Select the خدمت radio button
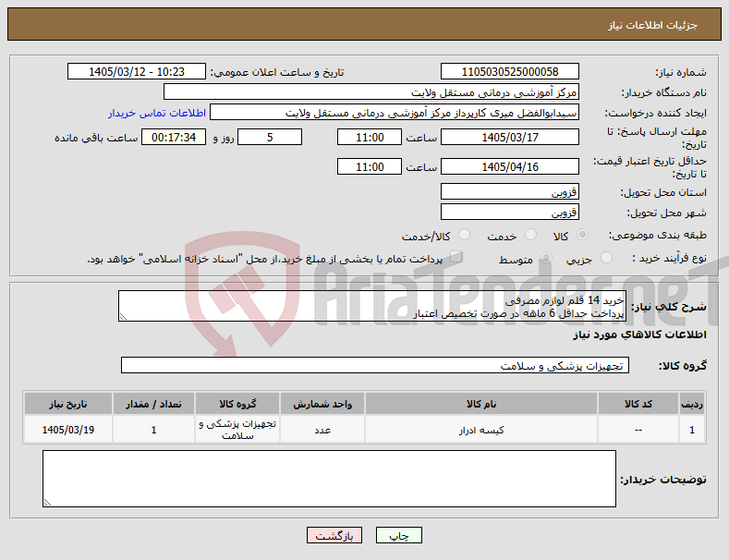 coord(530,235)
